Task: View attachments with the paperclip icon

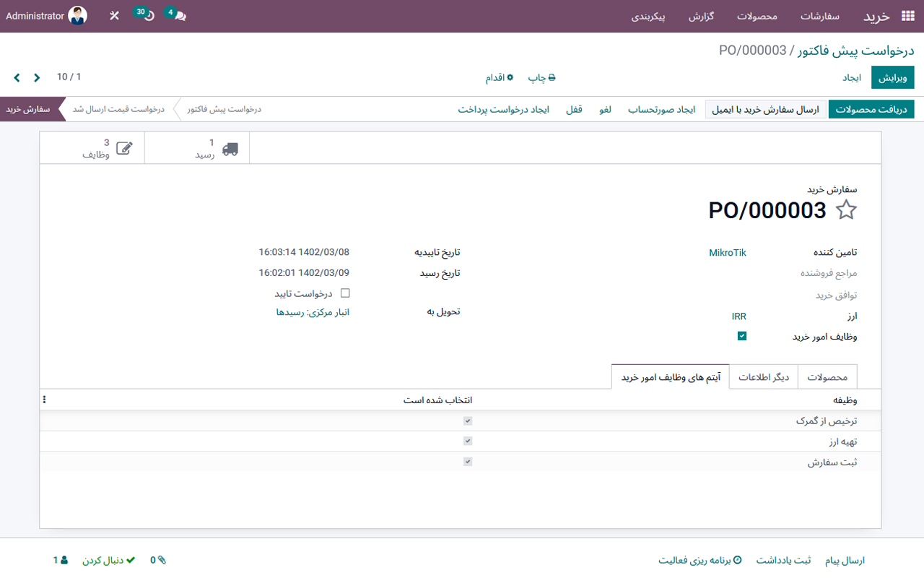Action: [x=162, y=560]
